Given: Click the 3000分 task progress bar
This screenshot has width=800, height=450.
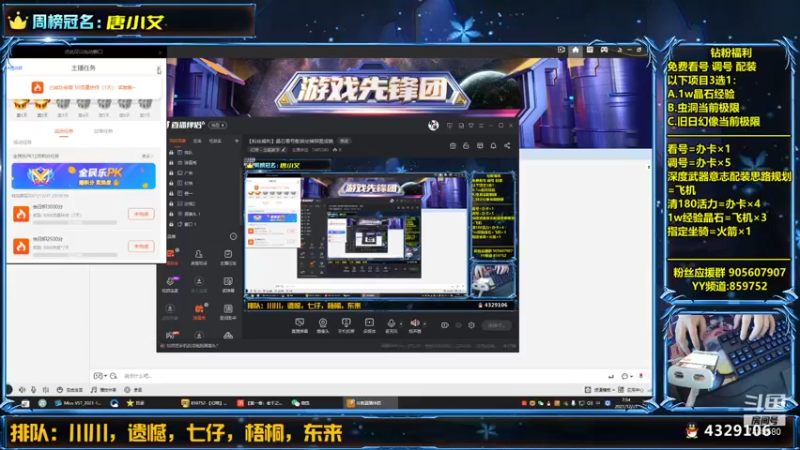Looking at the screenshot, I should tap(75, 222).
